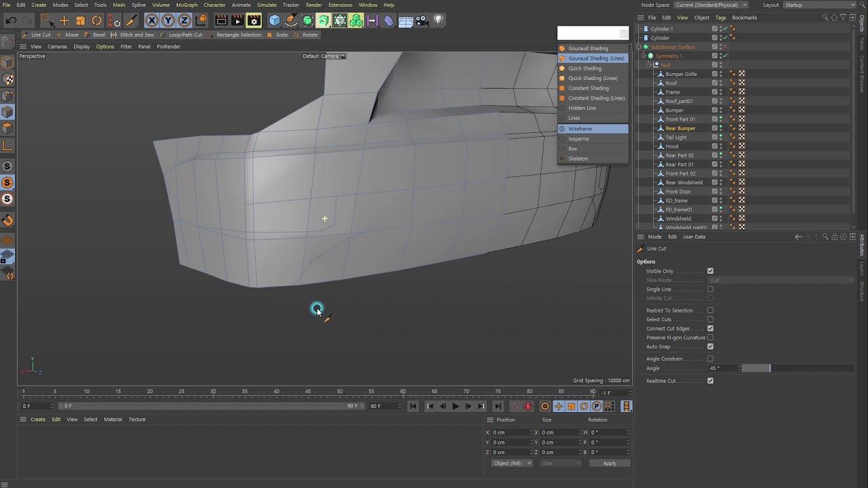The width and height of the screenshot is (868, 488).
Task: Disable the Auto Snap checkbox
Action: 710,346
